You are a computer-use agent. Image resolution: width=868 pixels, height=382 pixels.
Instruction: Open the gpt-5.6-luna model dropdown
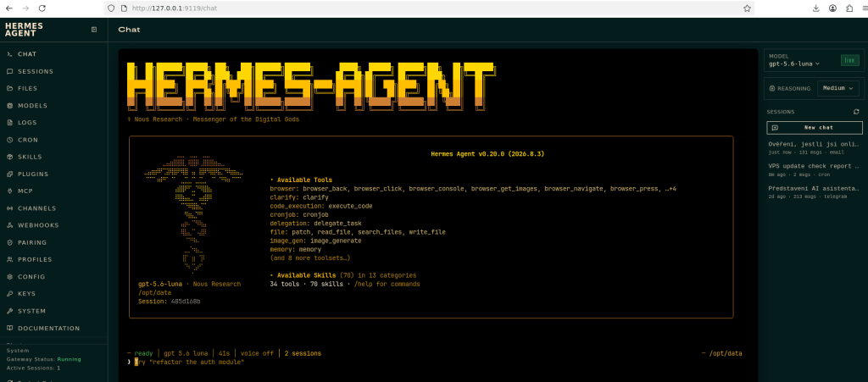coord(793,64)
